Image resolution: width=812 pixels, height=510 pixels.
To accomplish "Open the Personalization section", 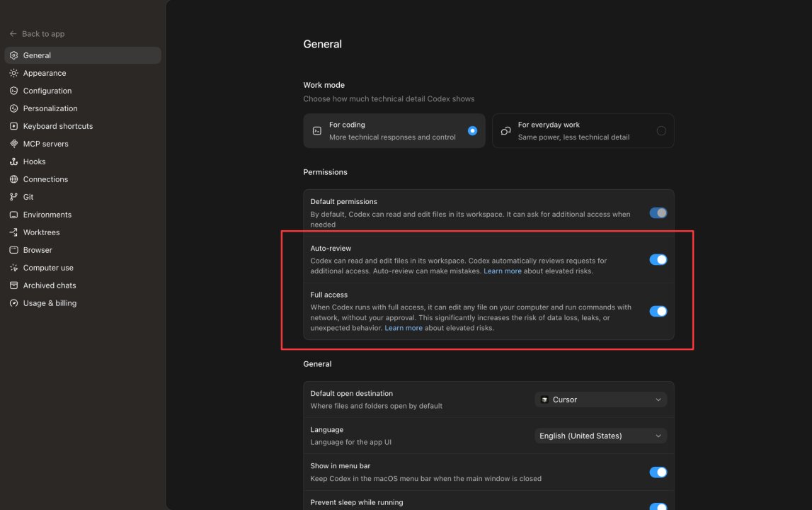I will point(83,108).
